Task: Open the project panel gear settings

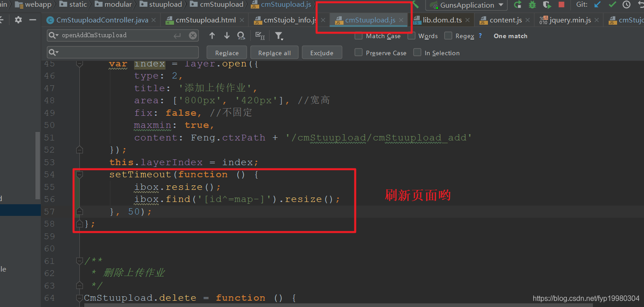Action: pyautogui.click(x=18, y=20)
